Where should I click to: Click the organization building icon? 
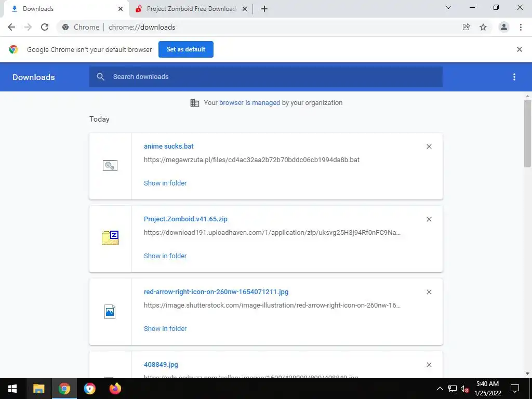pos(195,103)
